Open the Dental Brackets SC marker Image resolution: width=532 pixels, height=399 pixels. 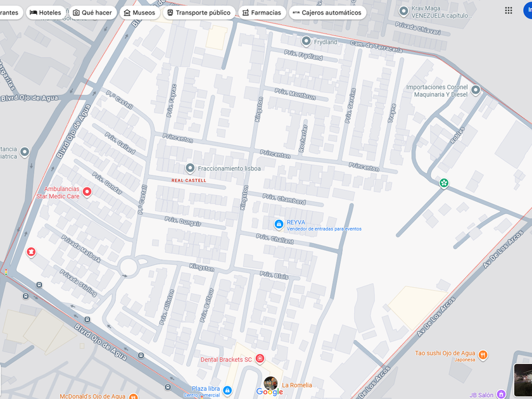pyautogui.click(x=260, y=358)
